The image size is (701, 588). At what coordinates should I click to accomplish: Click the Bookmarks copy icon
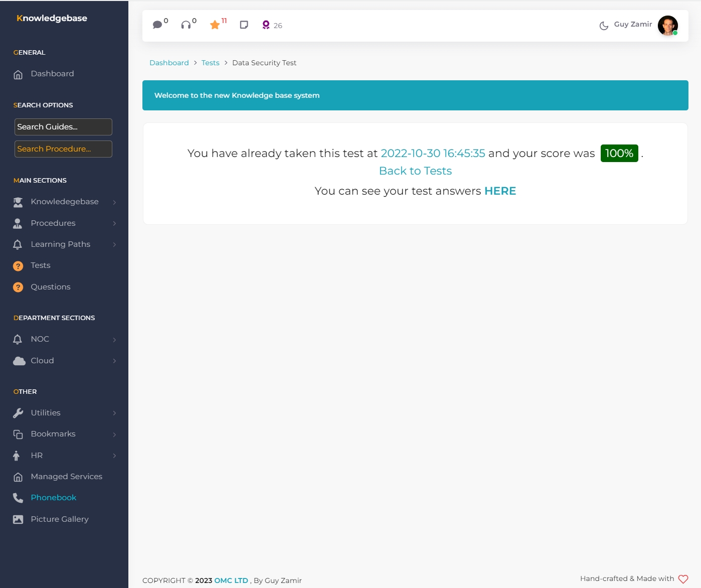(x=18, y=434)
